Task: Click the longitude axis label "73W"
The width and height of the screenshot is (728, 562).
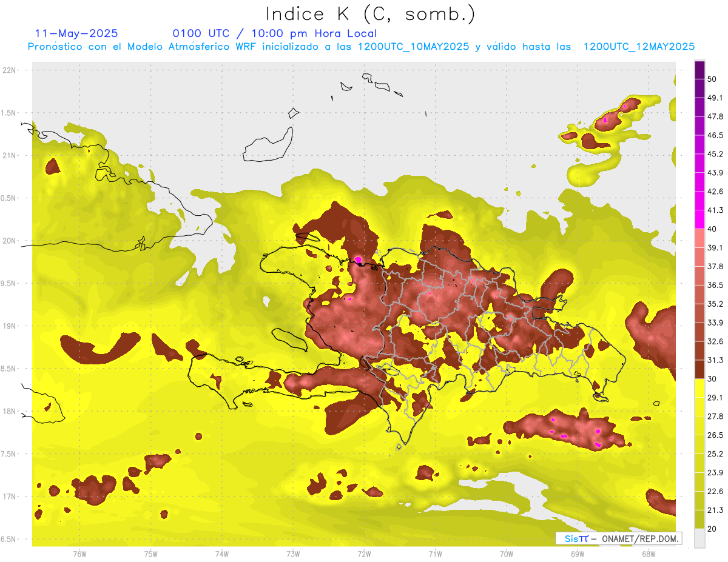Action: pos(293,554)
